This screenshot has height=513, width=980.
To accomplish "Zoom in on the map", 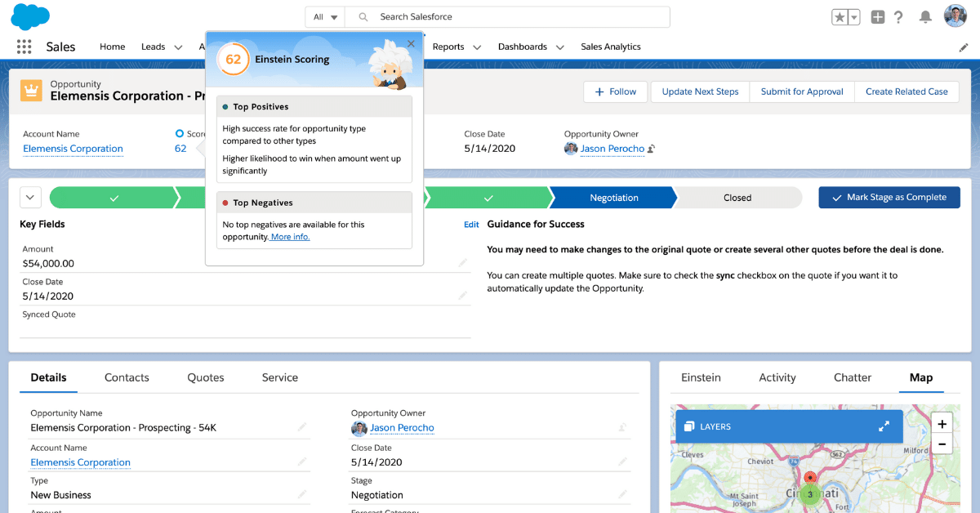I will pos(942,424).
